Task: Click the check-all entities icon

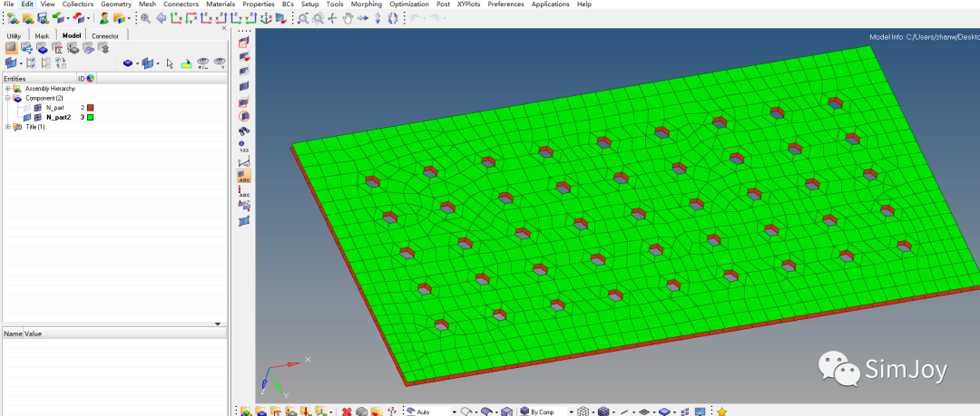Action: pyautogui.click(x=29, y=63)
